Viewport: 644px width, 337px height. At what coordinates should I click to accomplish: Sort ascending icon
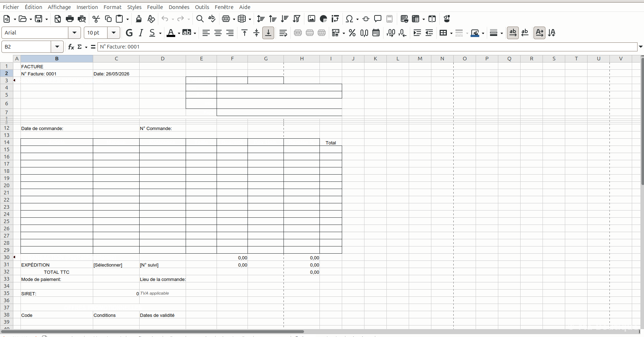pos(273,19)
